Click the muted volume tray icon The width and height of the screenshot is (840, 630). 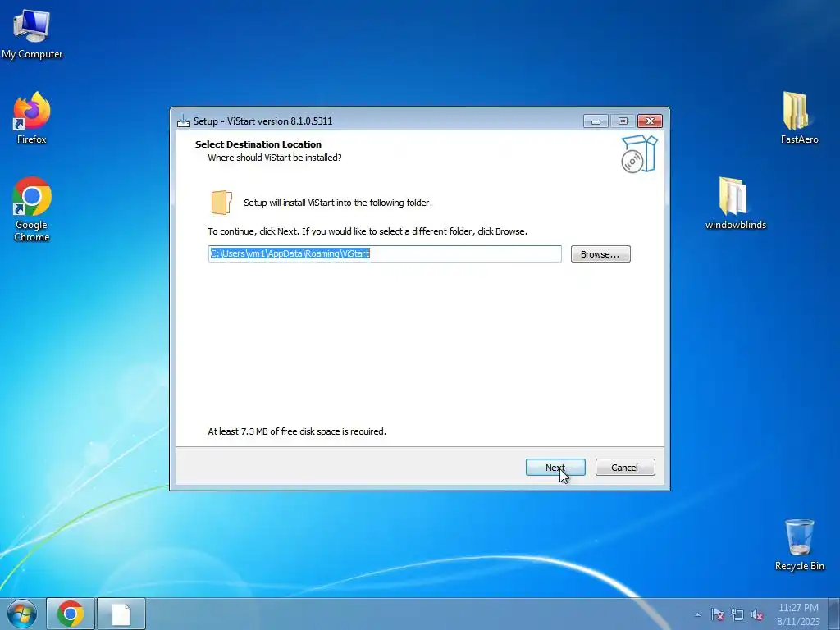(x=757, y=615)
